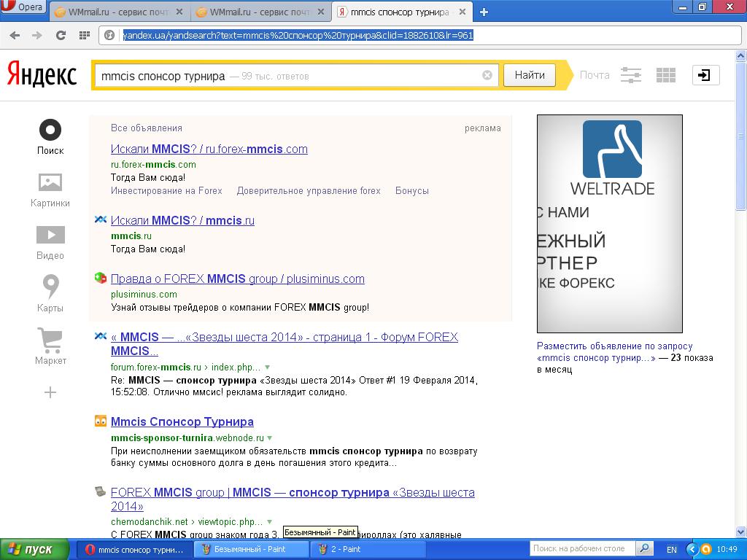Go back with the browser back arrow
This screenshot has width=747, height=560.
click(15, 35)
